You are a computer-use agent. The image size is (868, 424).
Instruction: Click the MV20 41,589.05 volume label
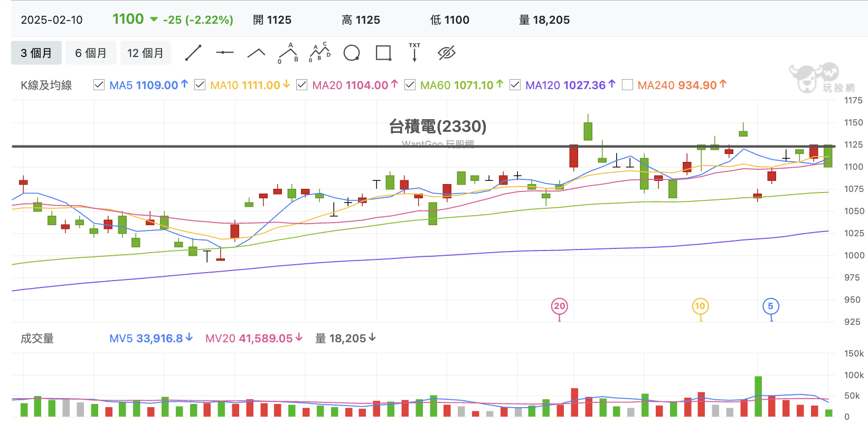tap(253, 339)
